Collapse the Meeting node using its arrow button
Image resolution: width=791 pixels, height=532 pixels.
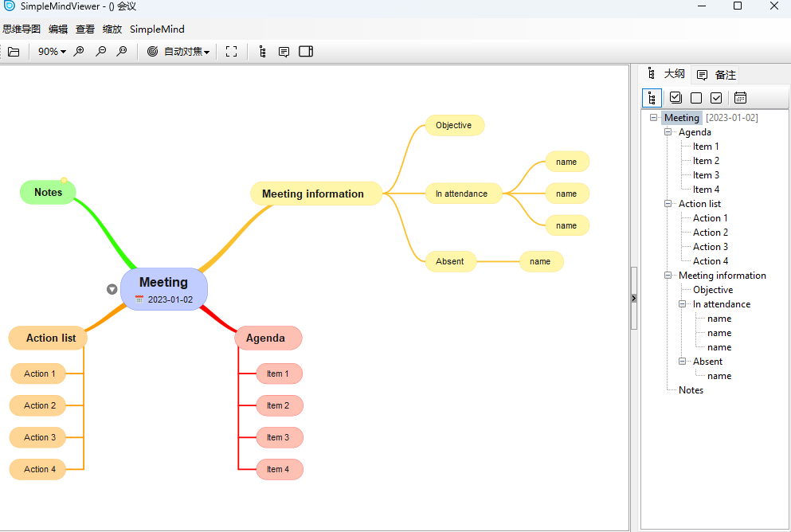click(x=112, y=289)
